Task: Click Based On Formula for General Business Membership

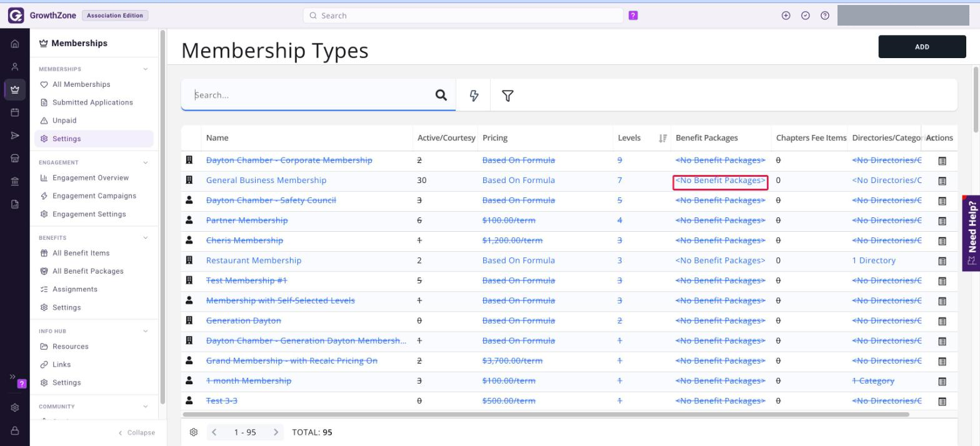Action: [x=519, y=181]
